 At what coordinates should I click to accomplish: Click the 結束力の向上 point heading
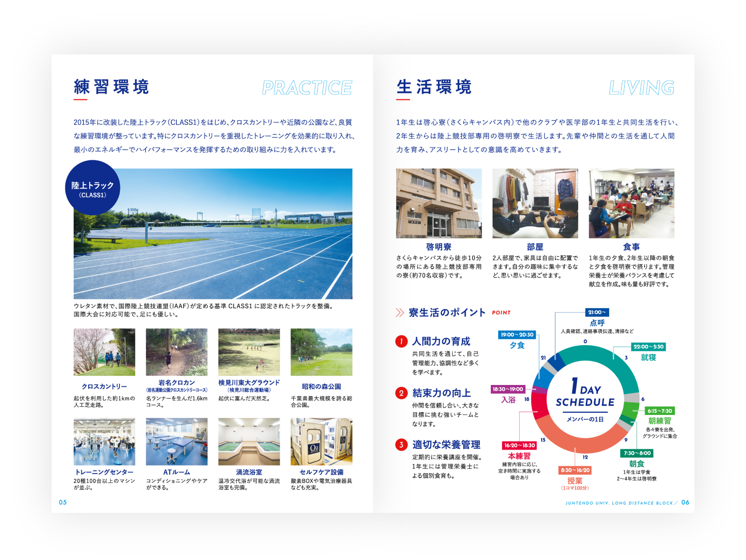click(x=441, y=393)
